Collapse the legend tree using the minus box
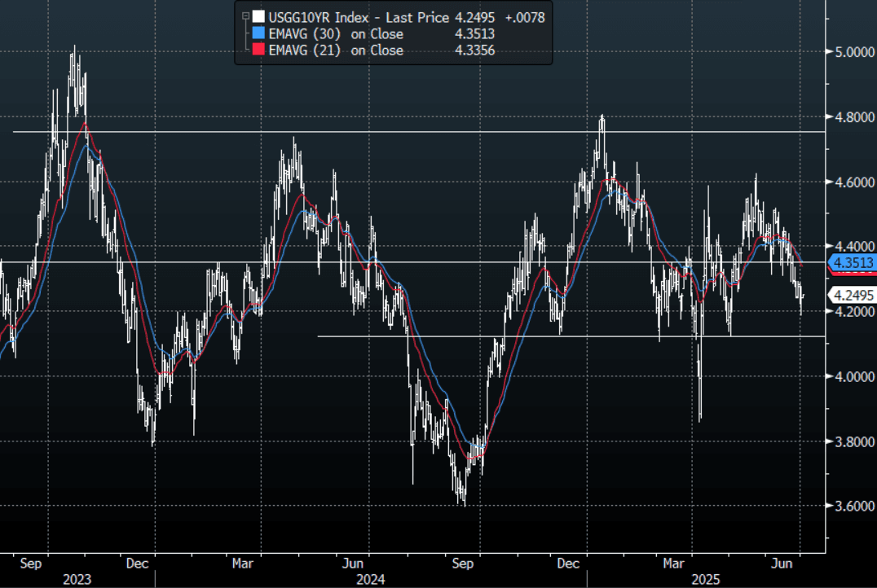The width and height of the screenshot is (877, 588). pyautogui.click(x=245, y=16)
